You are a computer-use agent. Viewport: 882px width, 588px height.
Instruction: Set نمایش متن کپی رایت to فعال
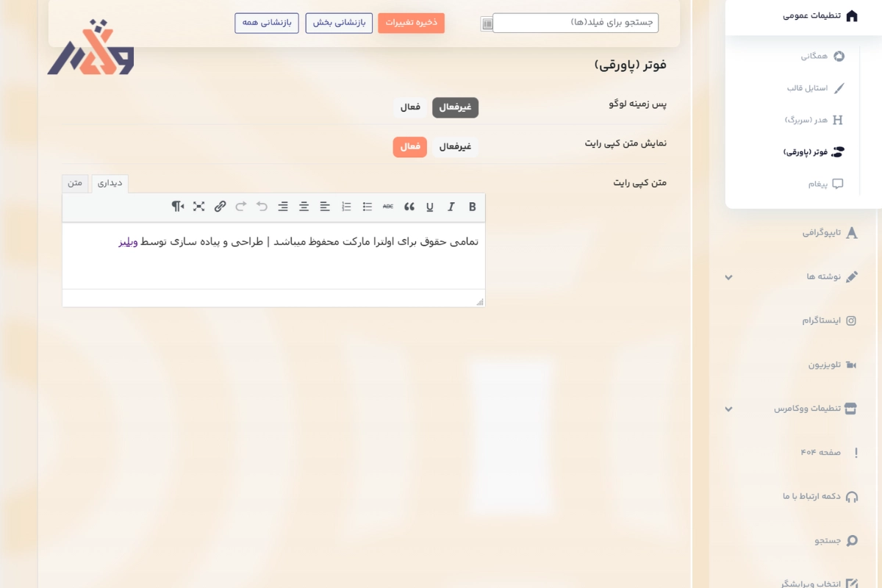point(410,147)
